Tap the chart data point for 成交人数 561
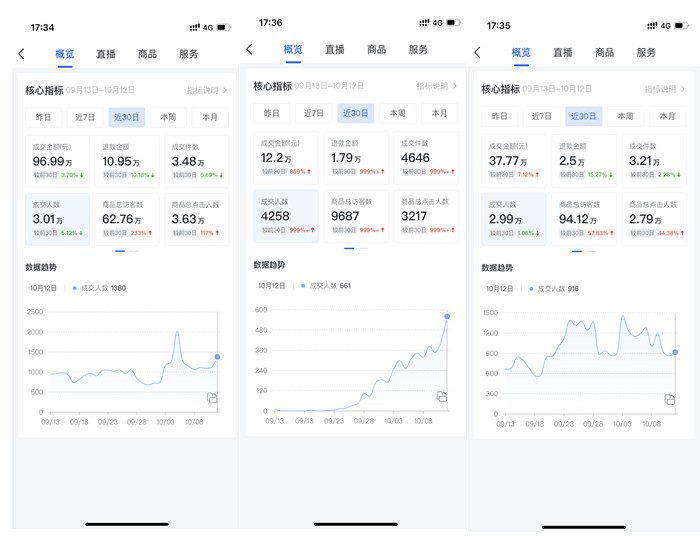This screenshot has width=700, height=536. click(447, 316)
